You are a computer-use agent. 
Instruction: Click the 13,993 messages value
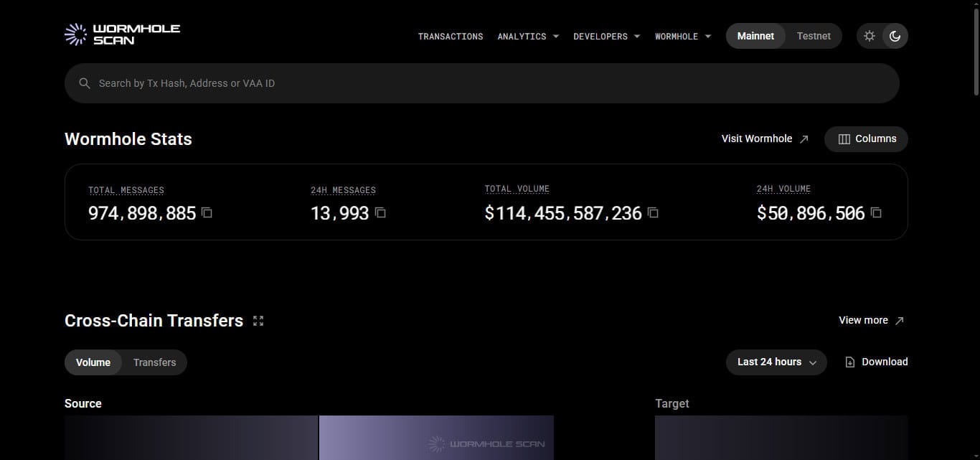(x=339, y=213)
